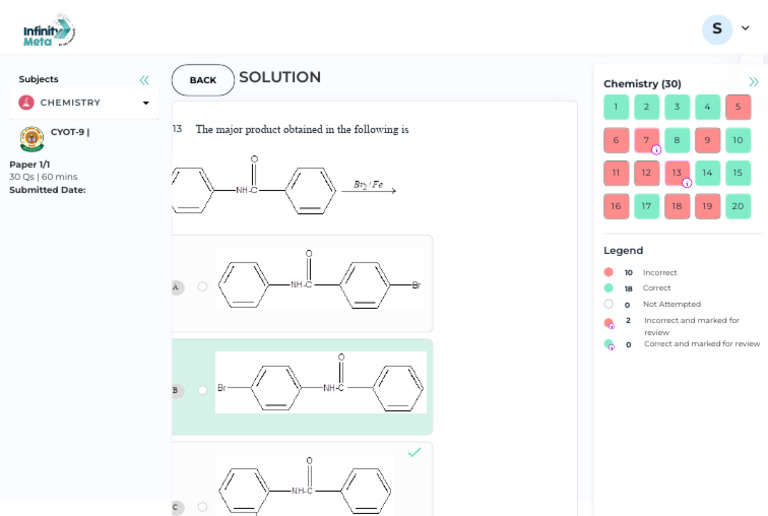Click the red Chemistry subject icon

click(26, 102)
